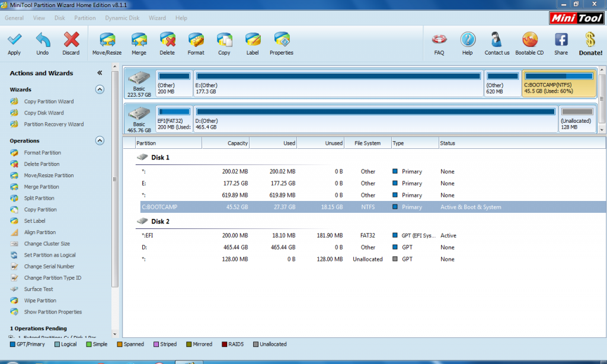The height and width of the screenshot is (364, 607).
Task: Click the Contact us icon
Action: (x=497, y=40)
